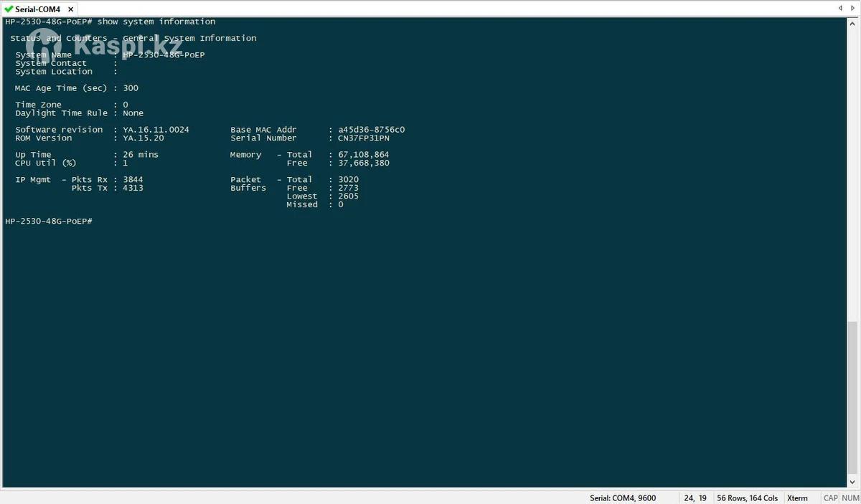Close the Serial-COM4 tab with its X

(x=70, y=9)
